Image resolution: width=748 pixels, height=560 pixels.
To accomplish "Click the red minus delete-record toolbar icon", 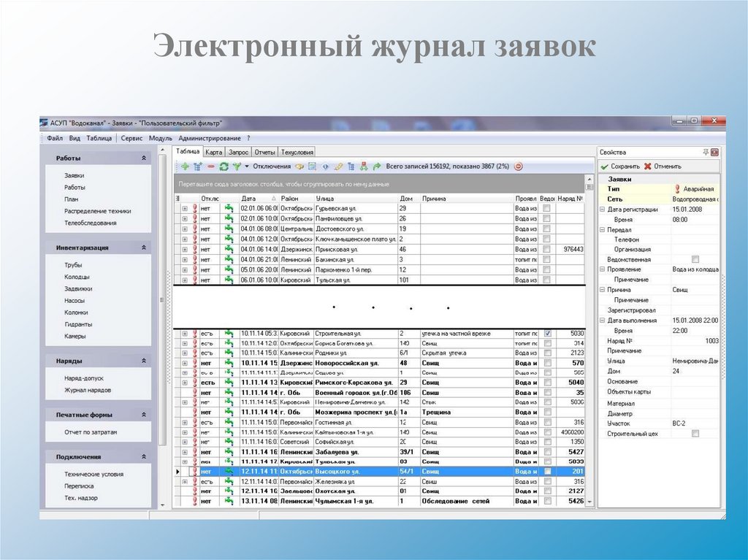I will [x=211, y=166].
